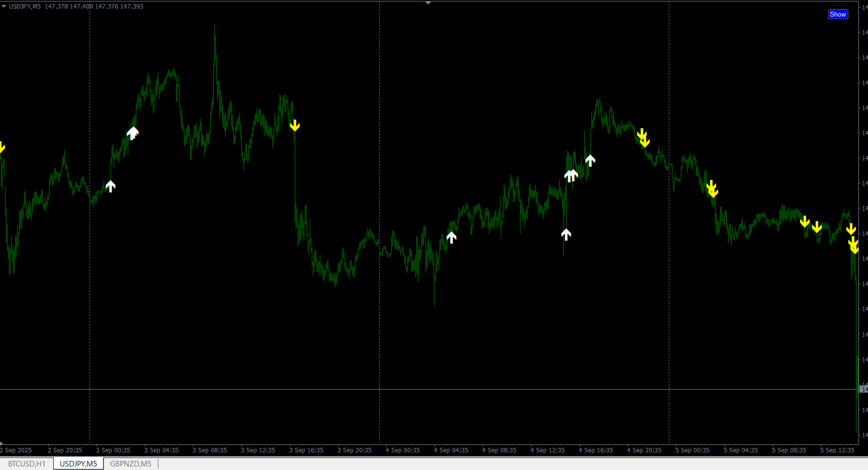Viewport: 868px width, 470px height.
Task: Select the yellow down arrow above 3 Sep 16:35
Action: (295, 126)
